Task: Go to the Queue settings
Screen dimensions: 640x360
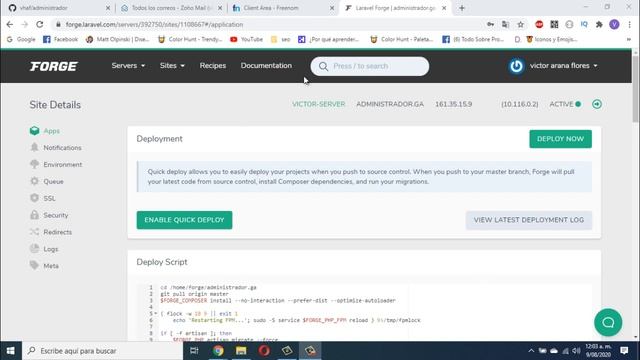Action: click(x=47, y=181)
